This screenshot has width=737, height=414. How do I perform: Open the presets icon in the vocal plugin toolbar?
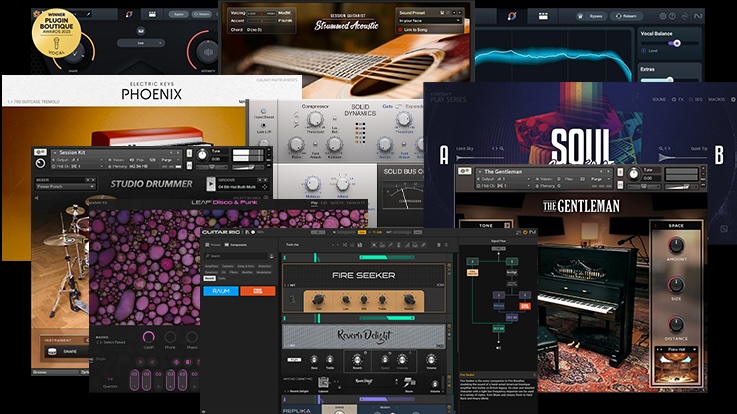pos(543,16)
